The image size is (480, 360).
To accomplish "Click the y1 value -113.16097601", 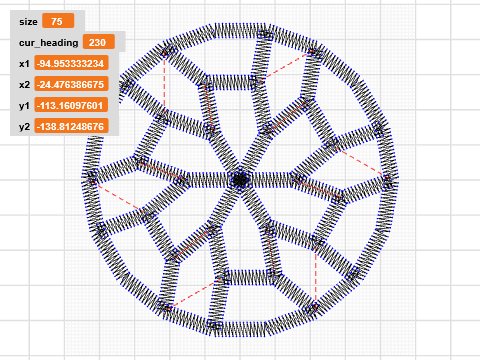I will [x=71, y=106].
